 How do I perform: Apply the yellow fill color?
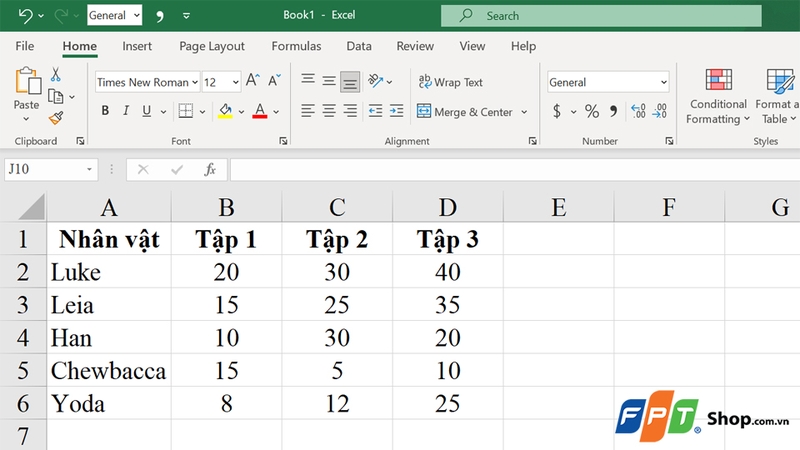[225, 111]
